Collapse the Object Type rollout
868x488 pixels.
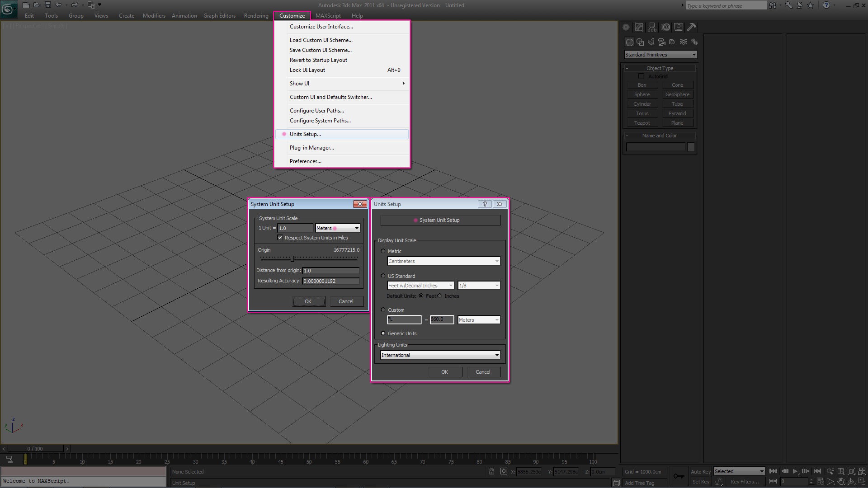coord(660,68)
